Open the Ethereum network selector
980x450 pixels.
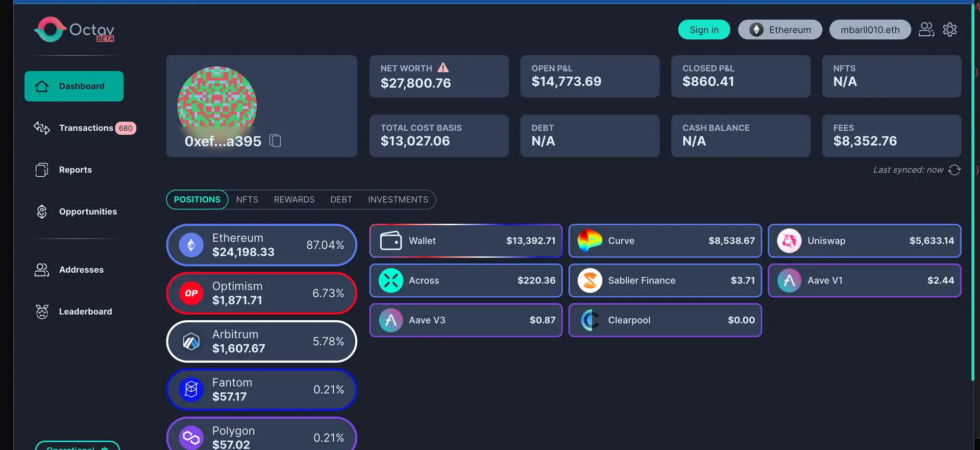click(x=780, y=30)
